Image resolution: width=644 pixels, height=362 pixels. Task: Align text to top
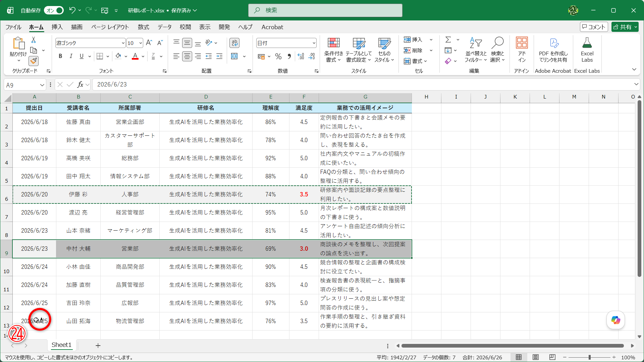pos(176,43)
